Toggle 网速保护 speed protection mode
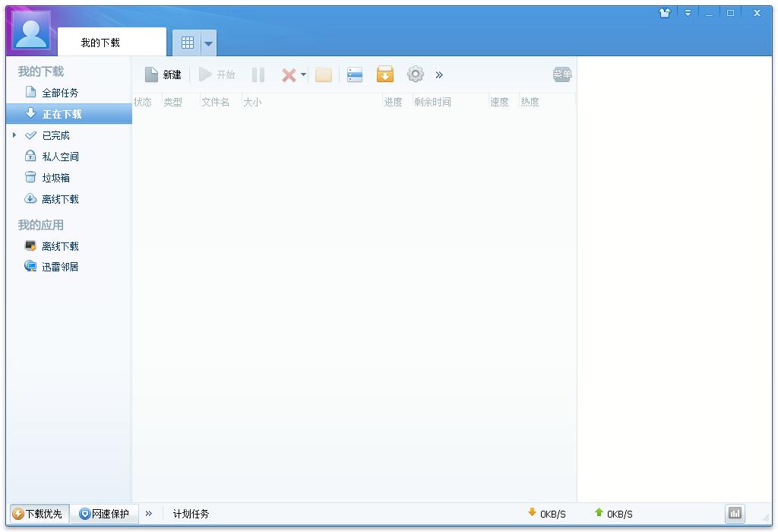The height and width of the screenshot is (532, 778). 105,514
